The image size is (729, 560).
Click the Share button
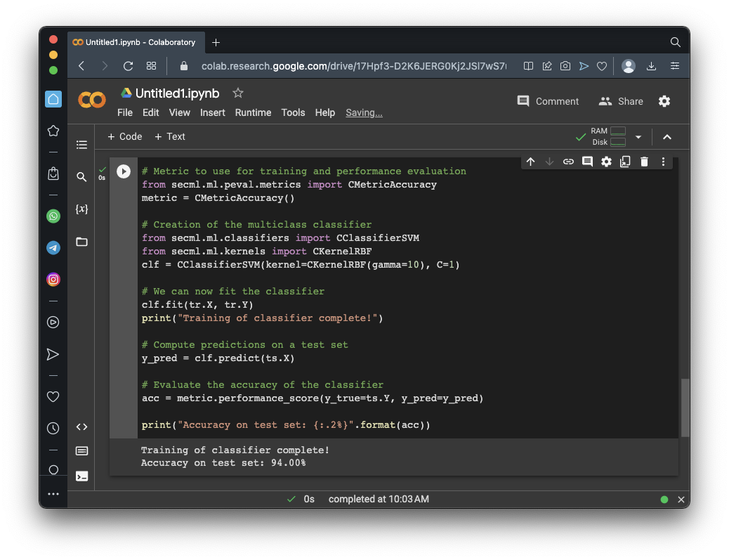point(621,101)
